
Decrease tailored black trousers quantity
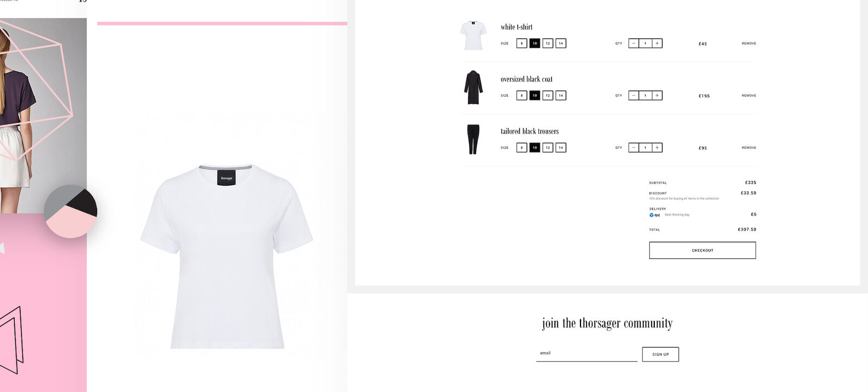point(634,148)
